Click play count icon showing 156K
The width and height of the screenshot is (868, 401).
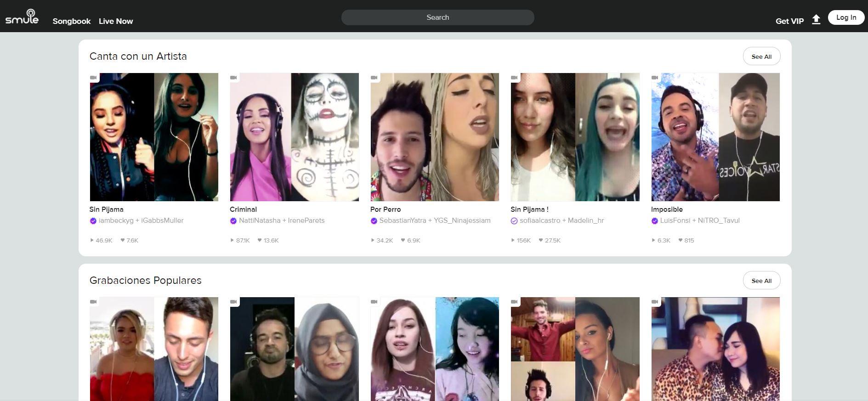(x=513, y=240)
